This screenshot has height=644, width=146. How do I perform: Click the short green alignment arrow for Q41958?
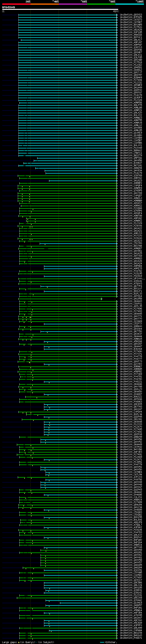point(60,299)
